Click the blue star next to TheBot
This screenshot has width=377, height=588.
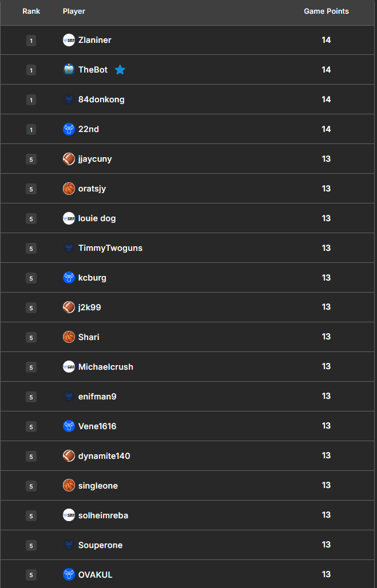point(120,70)
